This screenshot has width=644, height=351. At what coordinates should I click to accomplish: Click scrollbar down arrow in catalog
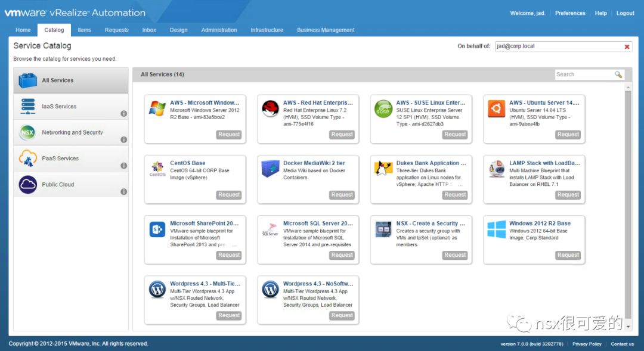coord(628,327)
